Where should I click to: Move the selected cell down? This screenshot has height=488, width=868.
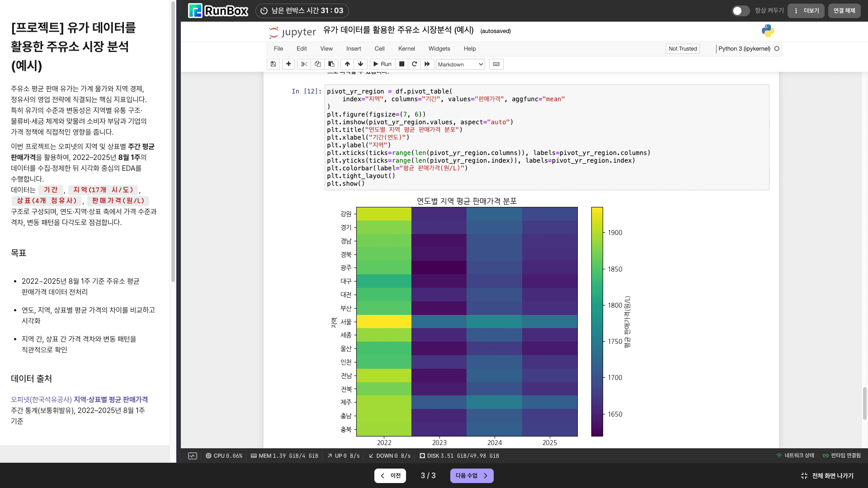point(360,64)
